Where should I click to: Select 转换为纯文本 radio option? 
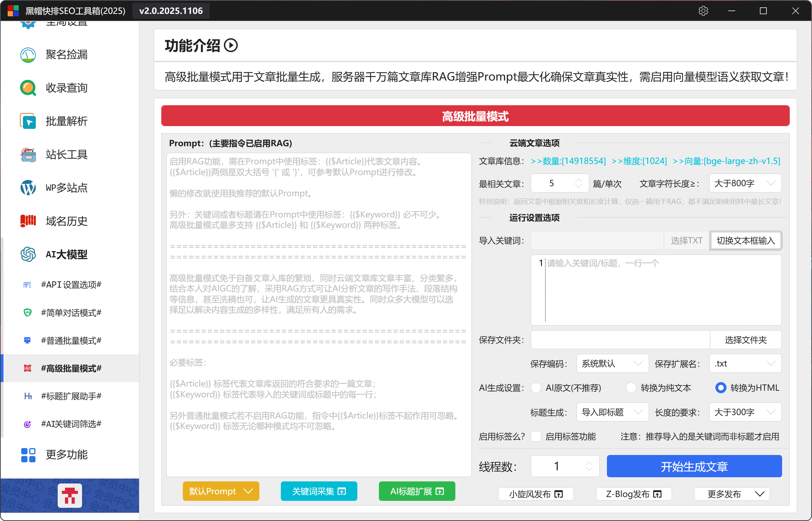click(631, 388)
